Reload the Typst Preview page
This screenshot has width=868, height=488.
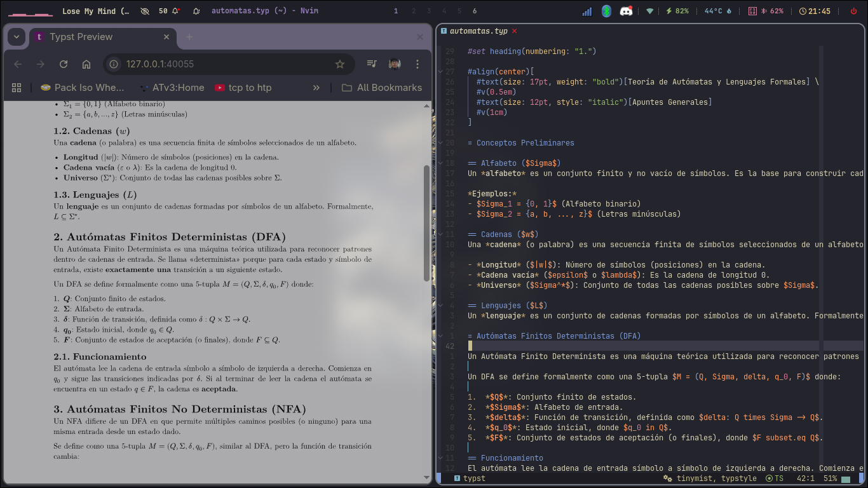64,64
